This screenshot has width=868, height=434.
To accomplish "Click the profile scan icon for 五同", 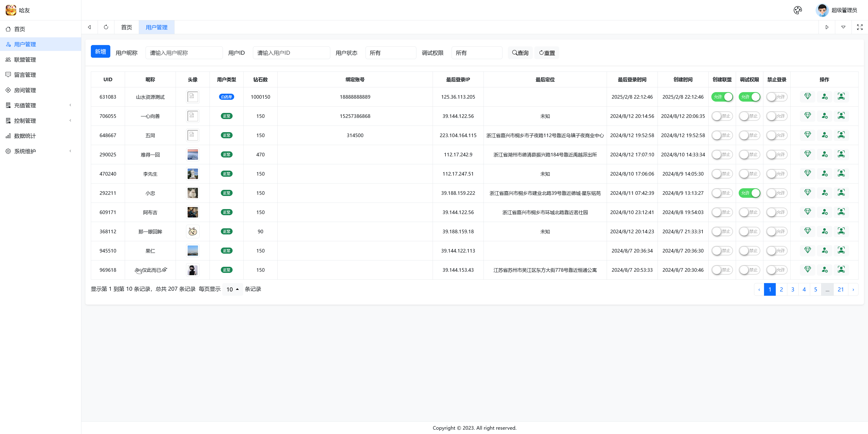I will point(841,135).
